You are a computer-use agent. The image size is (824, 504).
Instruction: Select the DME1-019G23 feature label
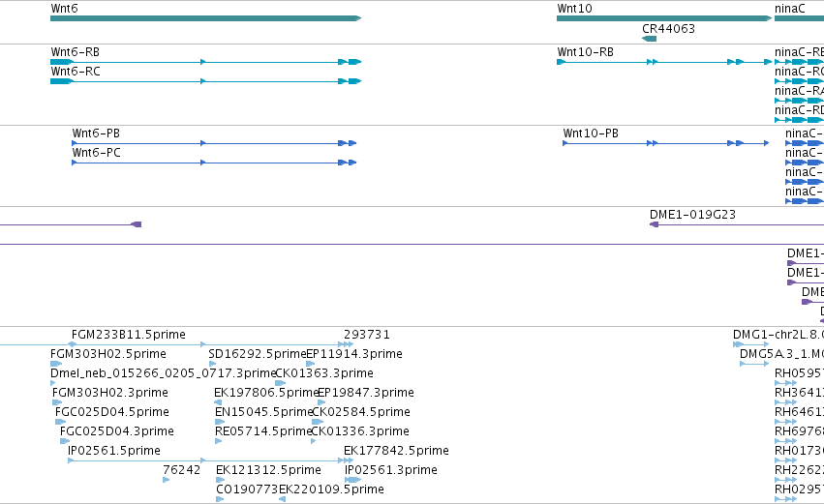click(692, 215)
